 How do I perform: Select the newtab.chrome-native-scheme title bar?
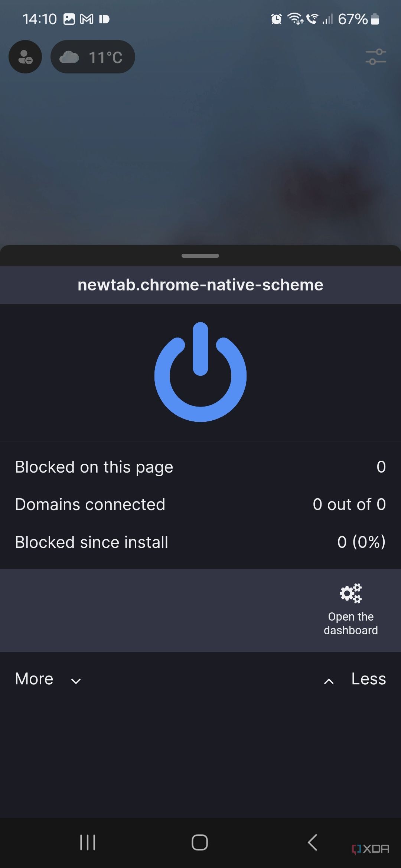(x=200, y=285)
